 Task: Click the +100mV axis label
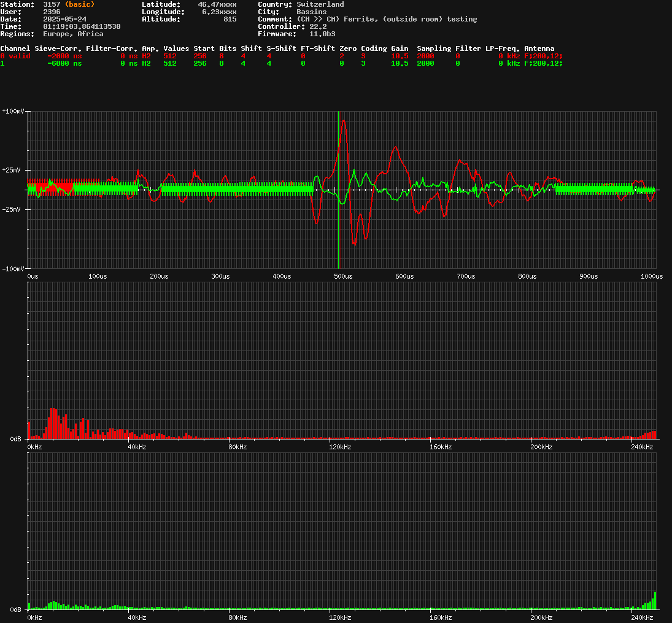[x=14, y=111]
